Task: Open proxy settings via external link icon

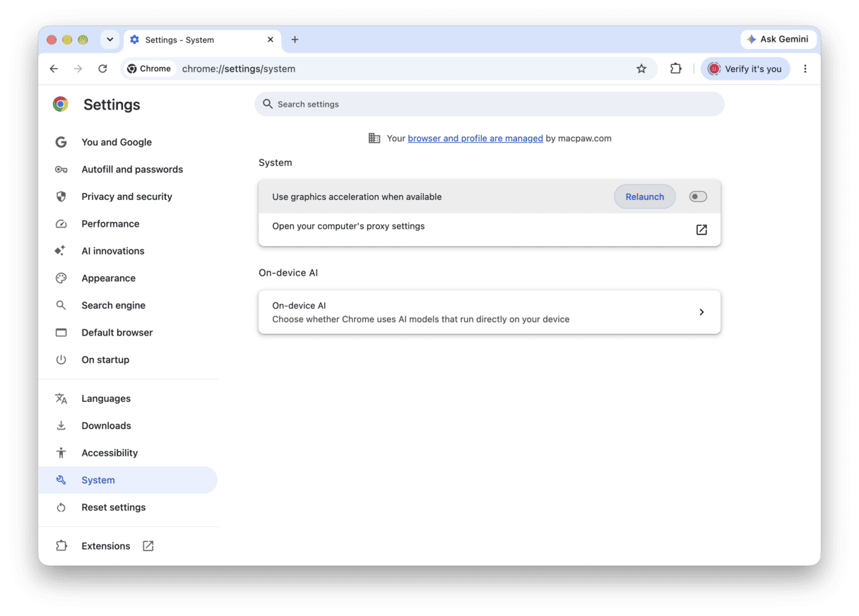Action: click(x=701, y=230)
